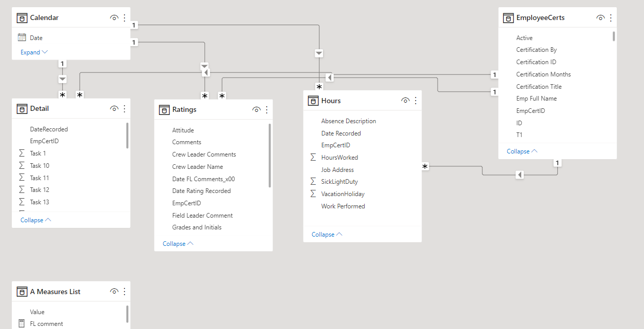The image size is (644, 329).
Task: Select the T1 field in EmployeeCerts
Action: pyautogui.click(x=519, y=135)
